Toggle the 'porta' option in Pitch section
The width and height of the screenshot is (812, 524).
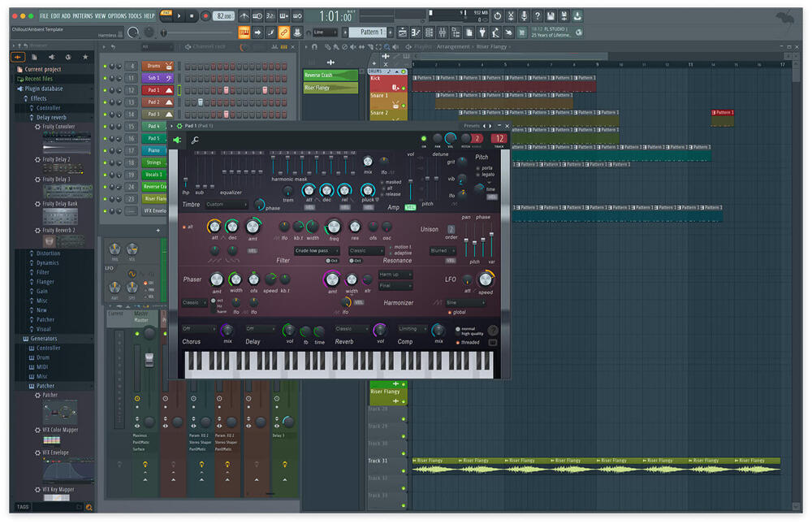479,168
